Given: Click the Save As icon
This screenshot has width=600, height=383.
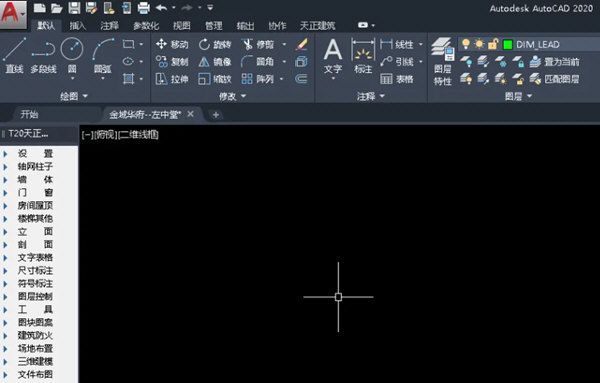Looking at the screenshot, I should 91,8.
